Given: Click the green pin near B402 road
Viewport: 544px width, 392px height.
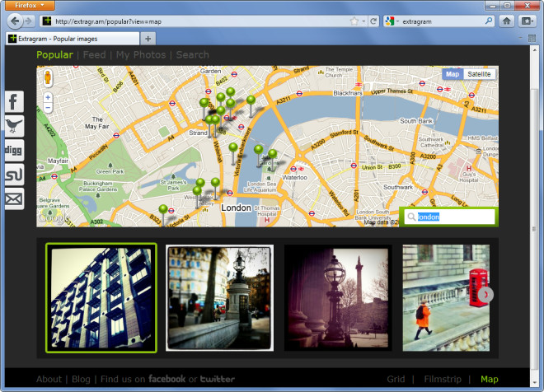Looking at the screenshot, I should (230, 92).
